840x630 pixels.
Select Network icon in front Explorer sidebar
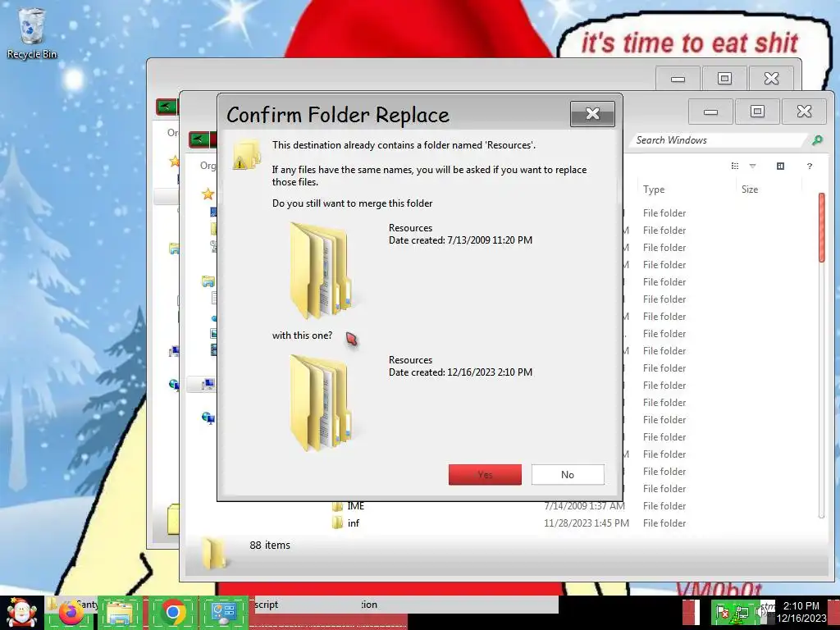[x=208, y=418]
